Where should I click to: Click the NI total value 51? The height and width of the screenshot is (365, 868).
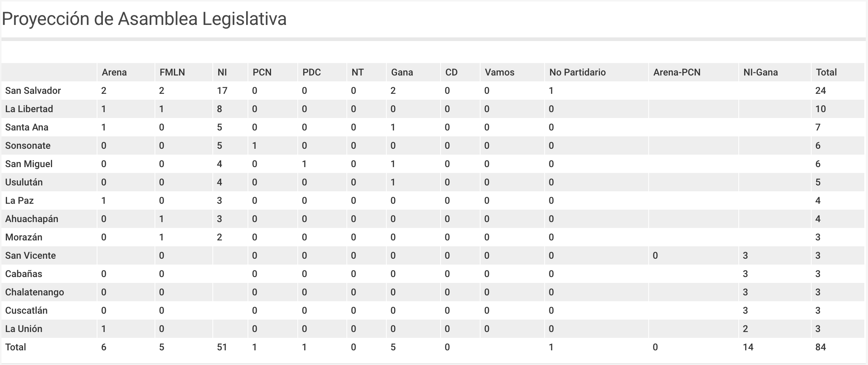coord(222,347)
